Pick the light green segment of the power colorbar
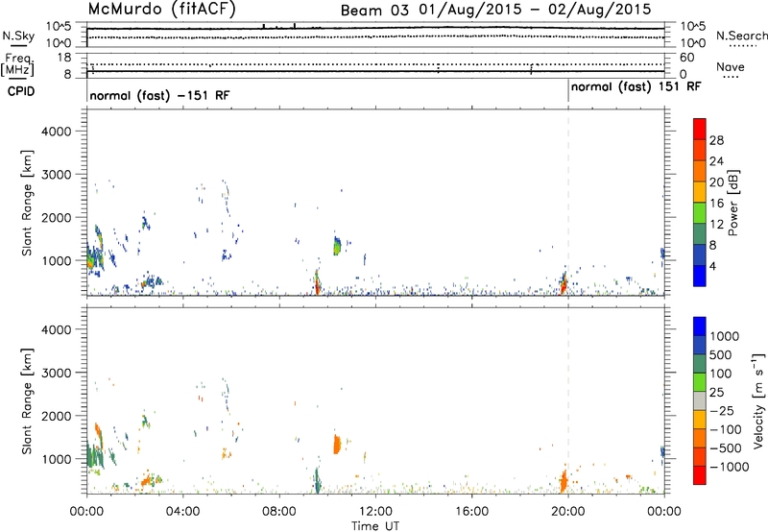The width and height of the screenshot is (768, 532). click(700, 212)
